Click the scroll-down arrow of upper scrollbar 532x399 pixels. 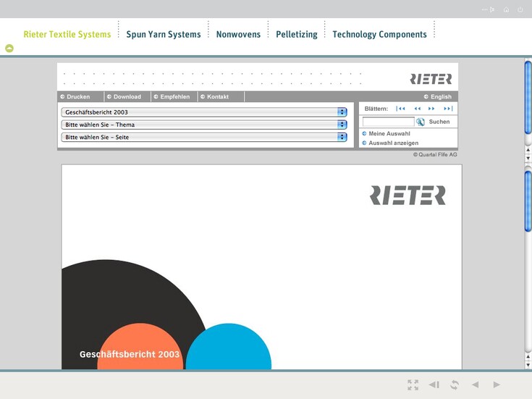point(528,159)
